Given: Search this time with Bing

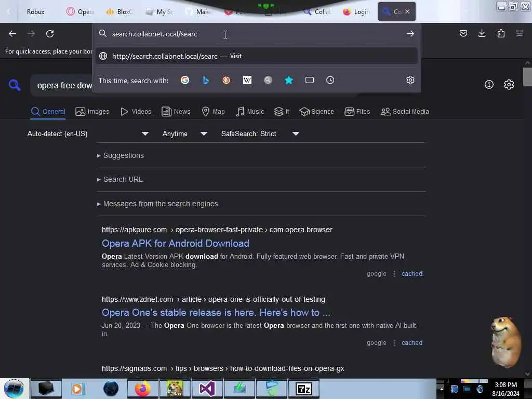Looking at the screenshot, I should pyautogui.click(x=206, y=80).
